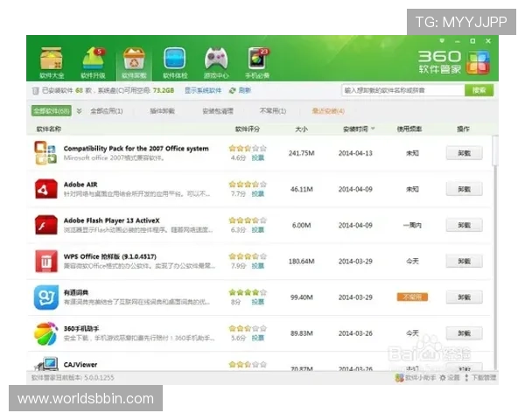Switch to the 最近安装 tab
Viewport: 525px width, 420px height.
(328, 111)
